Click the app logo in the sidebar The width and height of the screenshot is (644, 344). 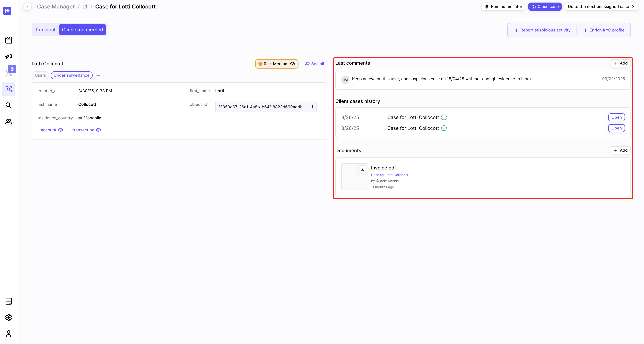7,10
